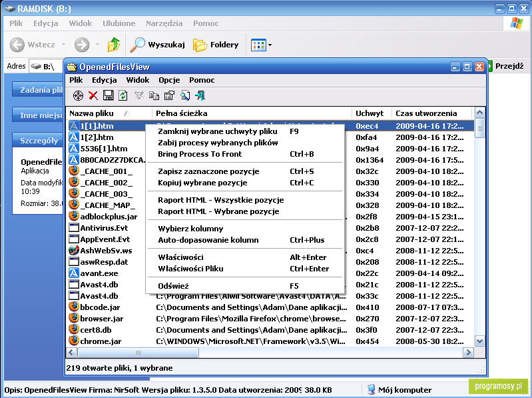
Task: Sort by the Uchwyt column header
Action: (372, 113)
